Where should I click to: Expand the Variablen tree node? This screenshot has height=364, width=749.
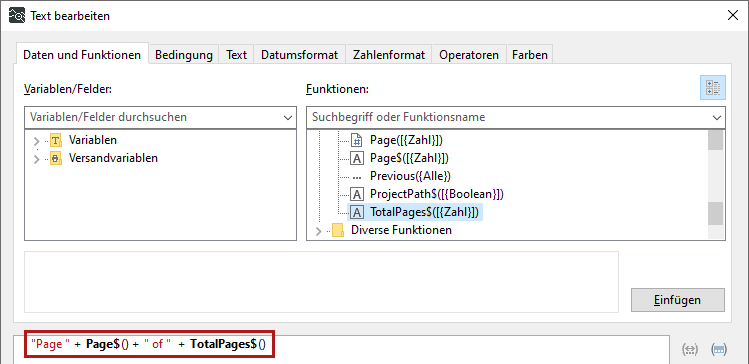click(x=36, y=141)
